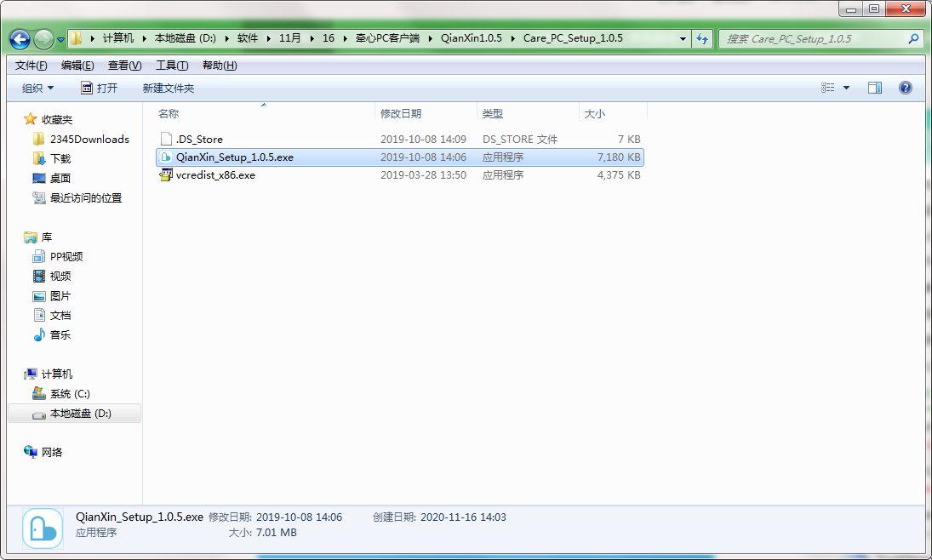932x560 pixels.
Task: Open the 组织 dropdown menu
Action: [x=37, y=88]
